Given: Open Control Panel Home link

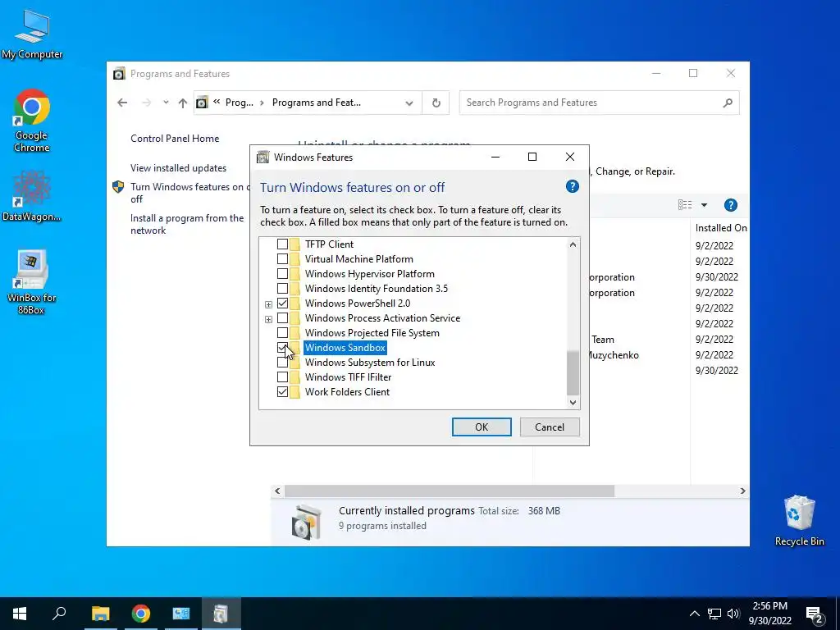Looking at the screenshot, I should pyautogui.click(x=175, y=138).
